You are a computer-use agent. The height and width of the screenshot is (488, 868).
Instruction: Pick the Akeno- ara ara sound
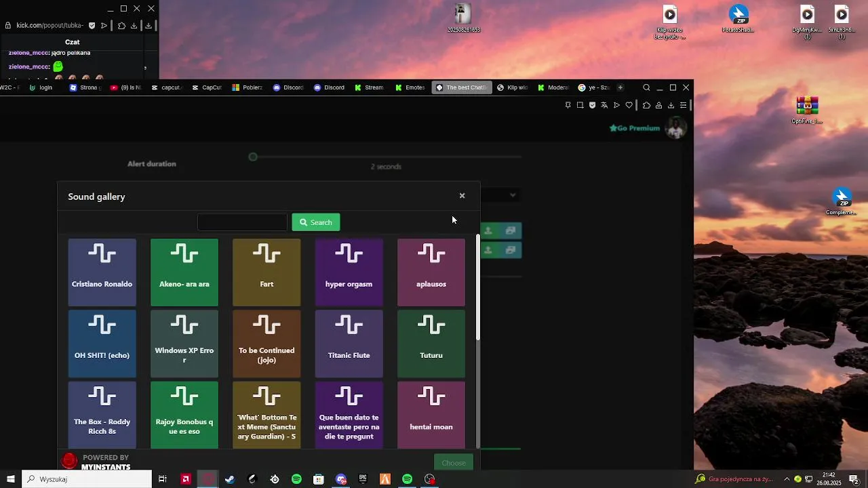pyautogui.click(x=184, y=272)
